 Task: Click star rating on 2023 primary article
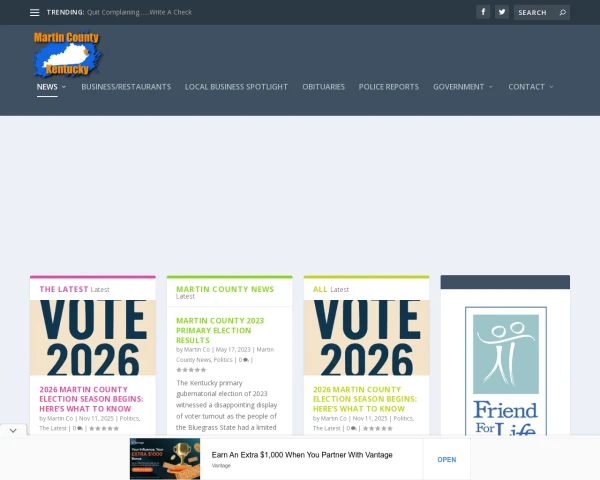point(191,370)
